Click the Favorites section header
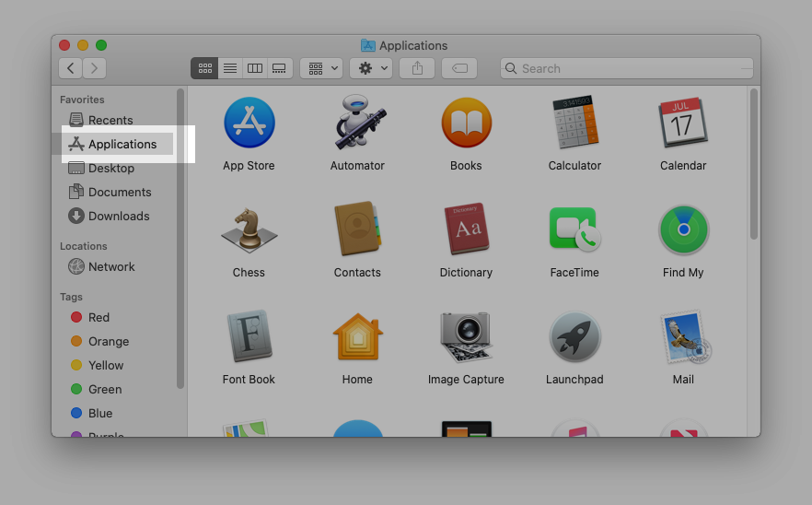812x505 pixels. pos(82,100)
